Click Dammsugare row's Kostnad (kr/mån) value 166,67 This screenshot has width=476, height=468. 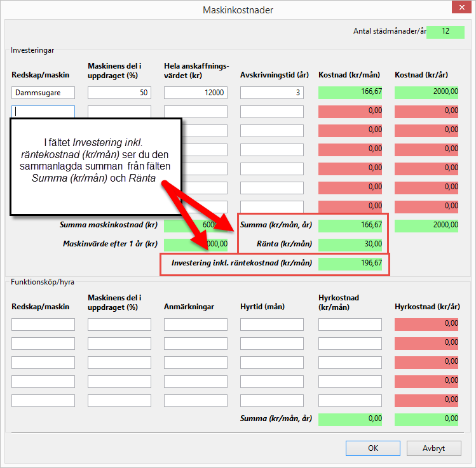[x=351, y=92]
